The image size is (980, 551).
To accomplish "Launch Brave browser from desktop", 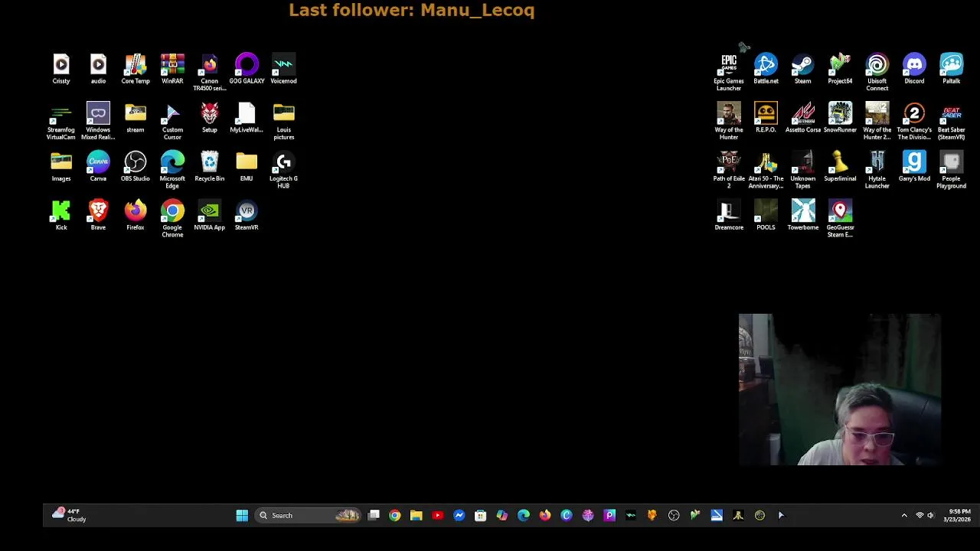I will (x=98, y=216).
